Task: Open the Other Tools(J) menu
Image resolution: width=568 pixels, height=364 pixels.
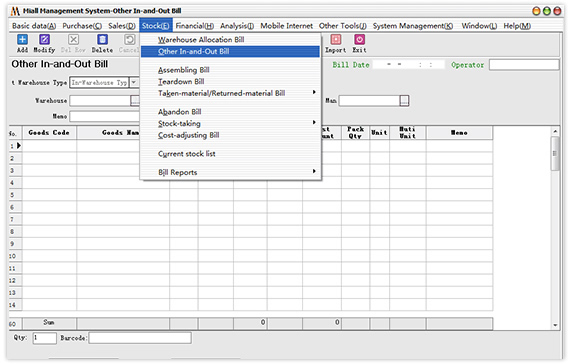Action: 343,26
